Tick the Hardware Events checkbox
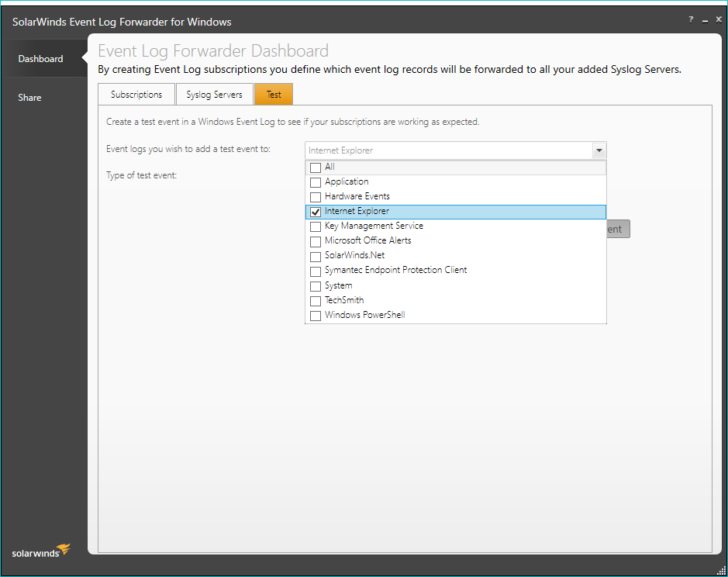 tap(316, 197)
